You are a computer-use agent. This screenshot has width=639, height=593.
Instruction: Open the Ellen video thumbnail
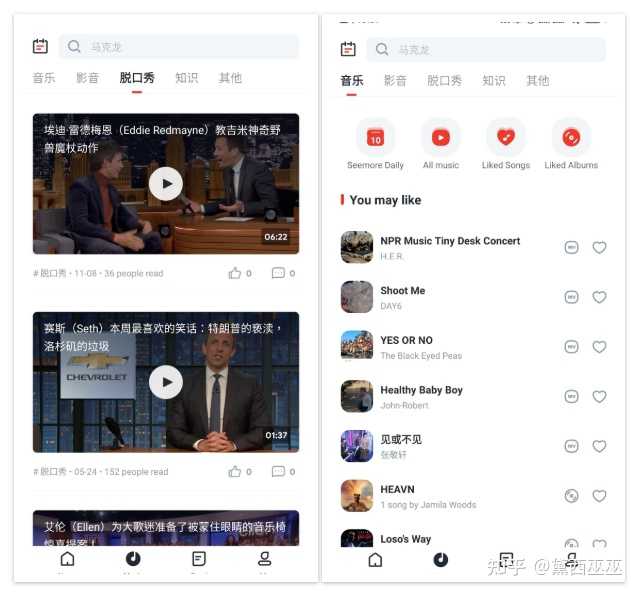click(x=166, y=528)
